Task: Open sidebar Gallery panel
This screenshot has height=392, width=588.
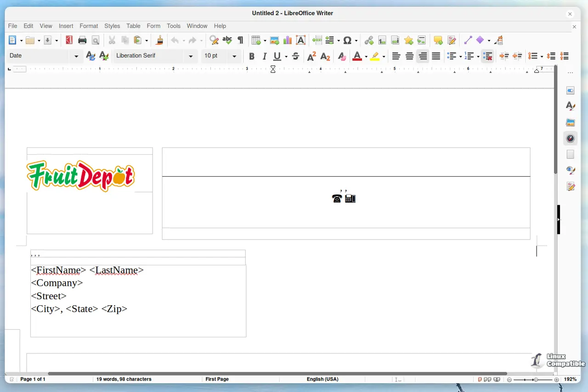Action: [571, 123]
